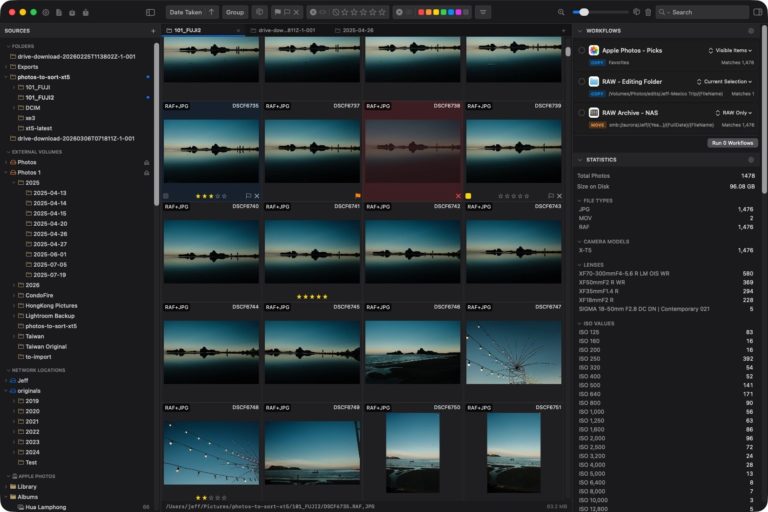Click the Group button

235,12
